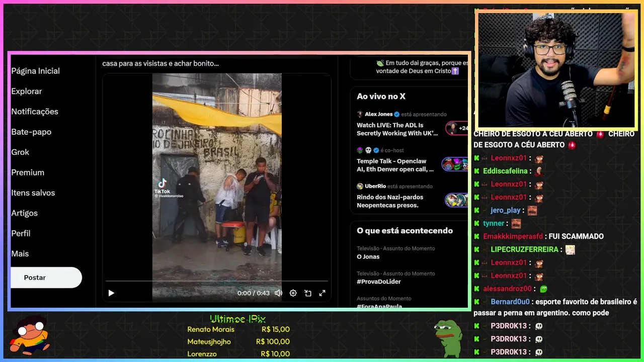The height and width of the screenshot is (362, 644).
Task: Click the 'Ao vivo no X' heading
Action: [381, 96]
